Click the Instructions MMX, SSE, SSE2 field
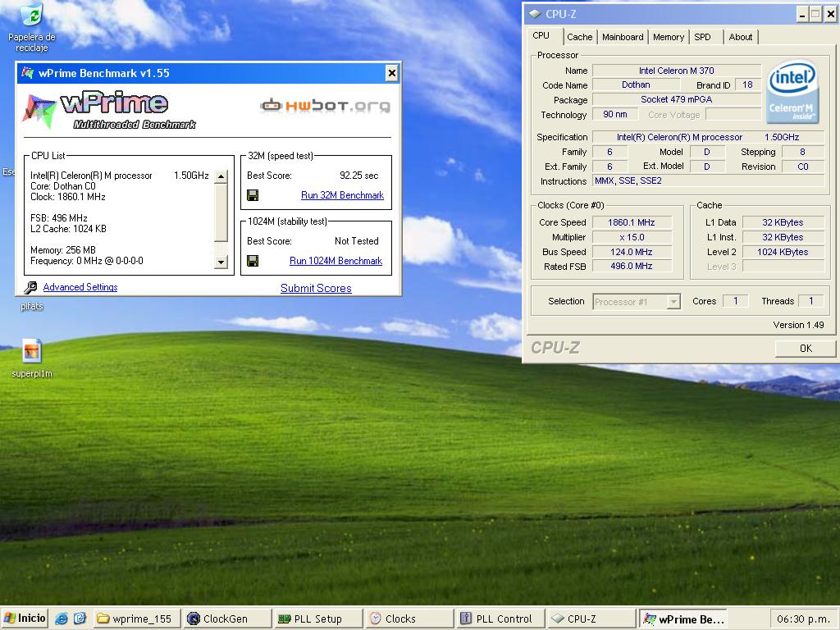Screen dimensions: 840x630 tap(708, 181)
